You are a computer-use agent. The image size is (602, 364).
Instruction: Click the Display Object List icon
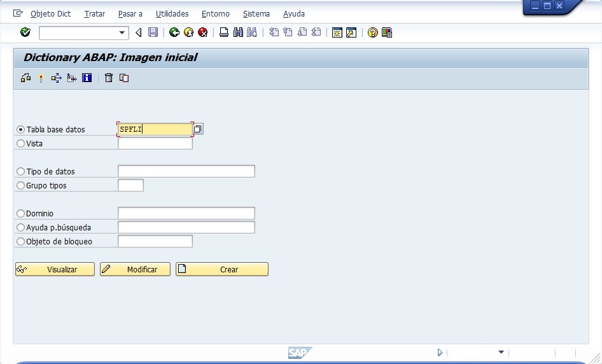pos(71,78)
